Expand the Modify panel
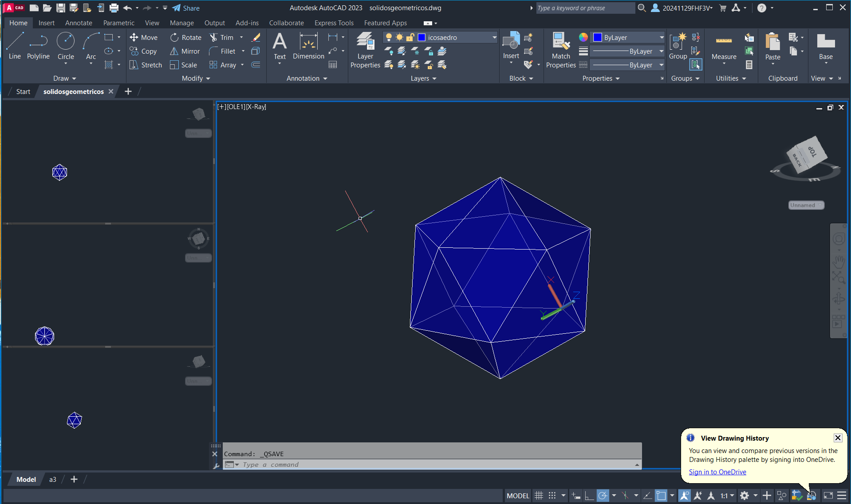 196,78
